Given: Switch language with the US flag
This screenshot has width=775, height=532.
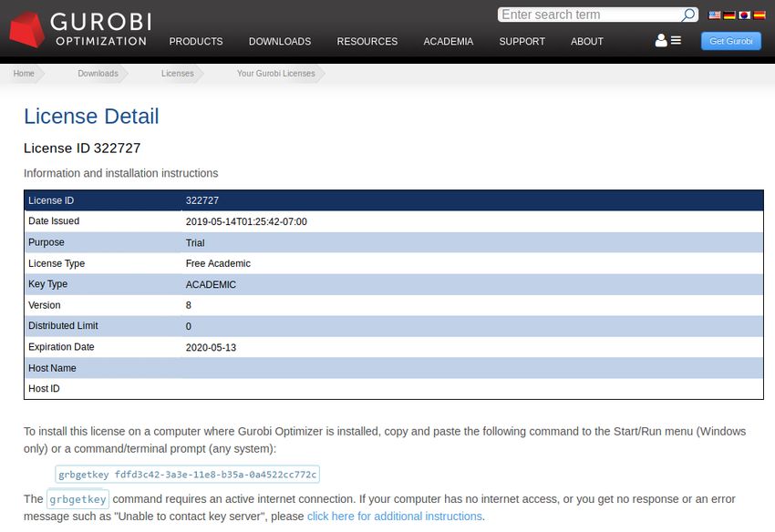Looking at the screenshot, I should click(715, 15).
